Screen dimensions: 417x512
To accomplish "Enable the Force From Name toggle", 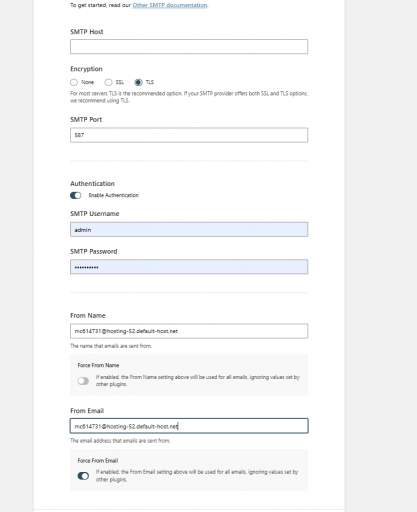I will tap(83, 381).
